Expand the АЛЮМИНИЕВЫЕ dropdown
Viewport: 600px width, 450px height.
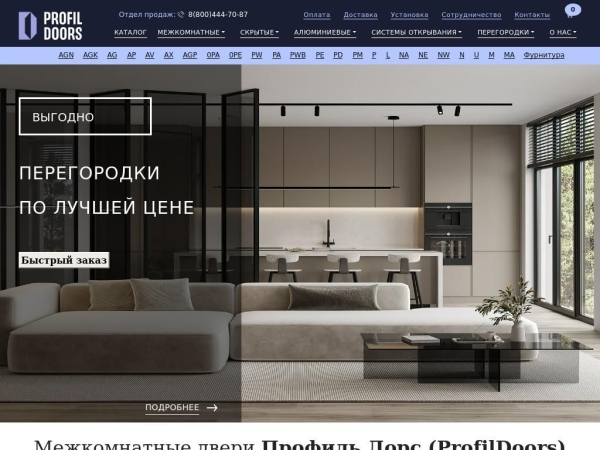[324, 33]
